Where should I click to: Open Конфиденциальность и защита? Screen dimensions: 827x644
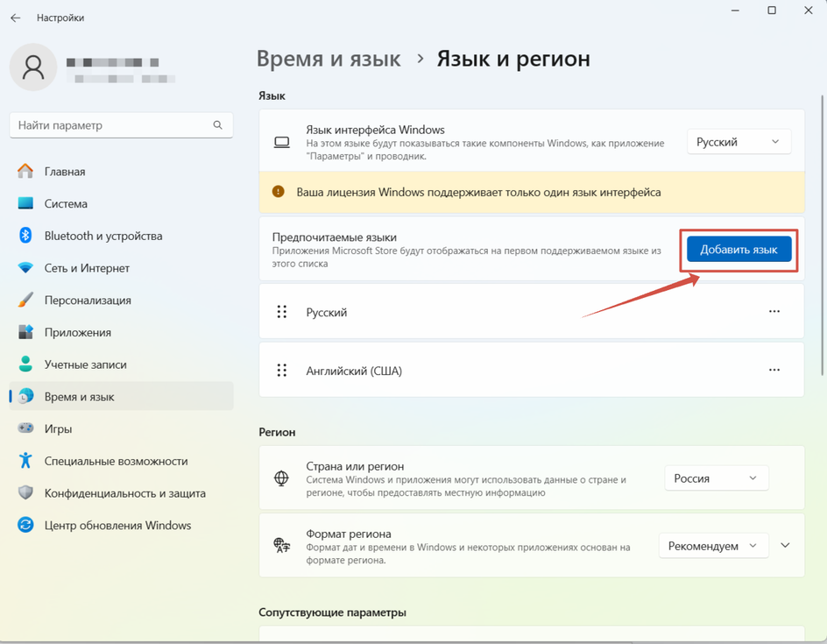click(121, 493)
